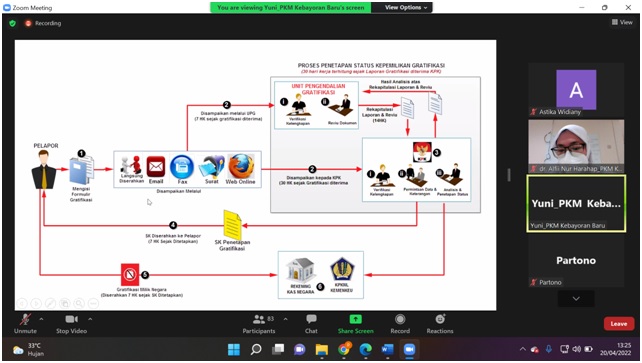Toggle Stop Video camera icon
This screenshot has height=363, width=642.
(x=71, y=319)
